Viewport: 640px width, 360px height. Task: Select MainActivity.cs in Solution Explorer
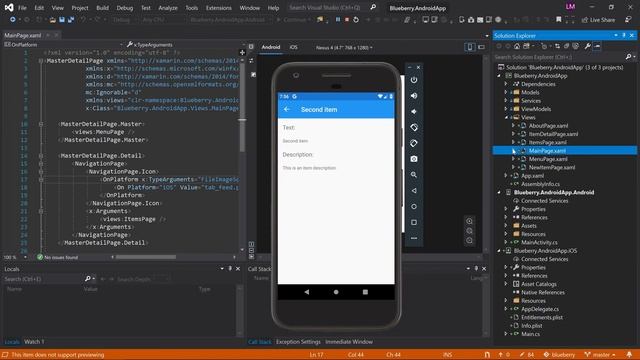539,242
